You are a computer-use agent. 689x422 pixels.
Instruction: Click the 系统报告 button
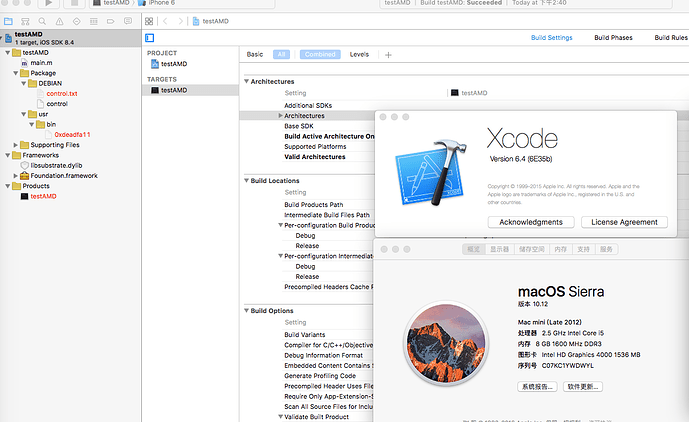pos(537,387)
